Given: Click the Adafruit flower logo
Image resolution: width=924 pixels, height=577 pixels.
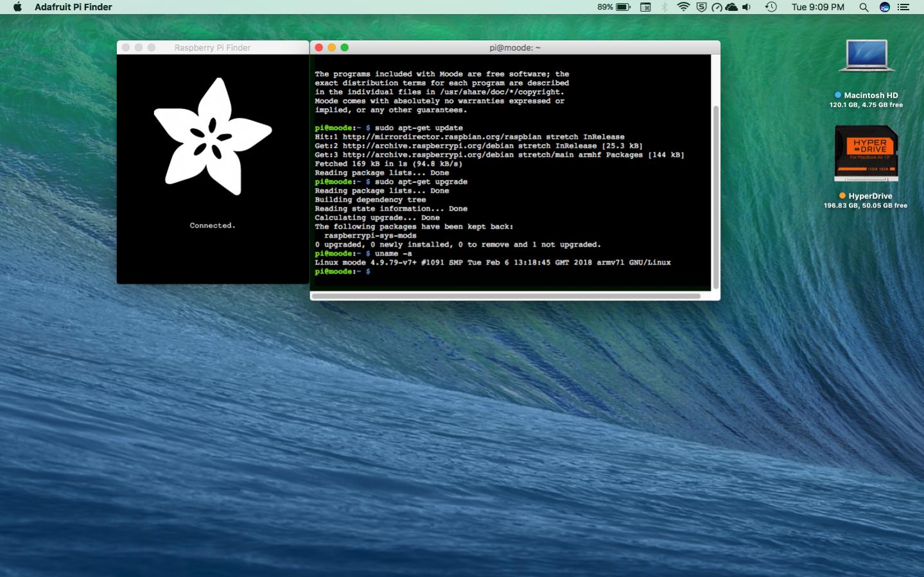Looking at the screenshot, I should tap(213, 137).
